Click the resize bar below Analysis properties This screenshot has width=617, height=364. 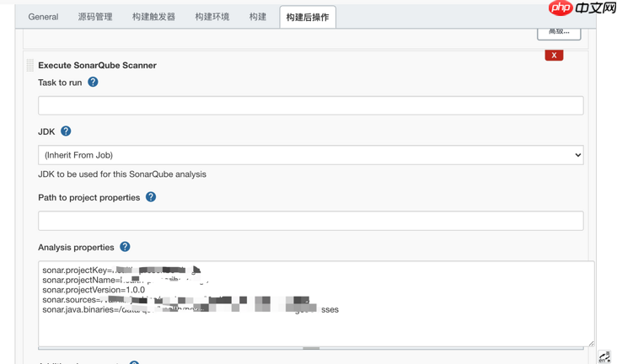pyautogui.click(x=311, y=348)
